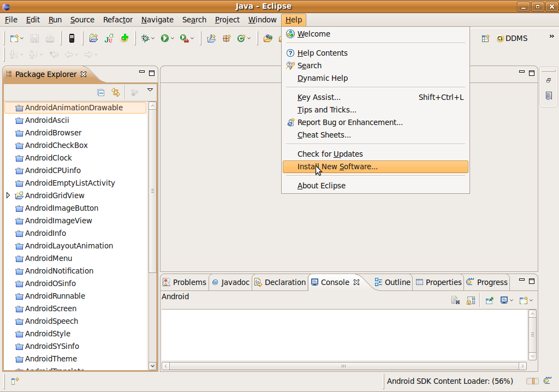Select the AndroidAnimationDrawable project
Screen dimensions: 559x392
pos(75,108)
